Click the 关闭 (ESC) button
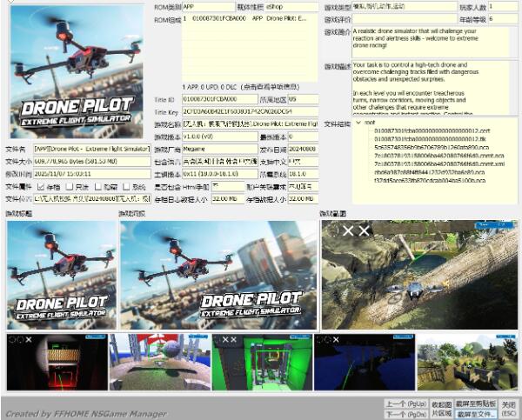 coord(508,409)
